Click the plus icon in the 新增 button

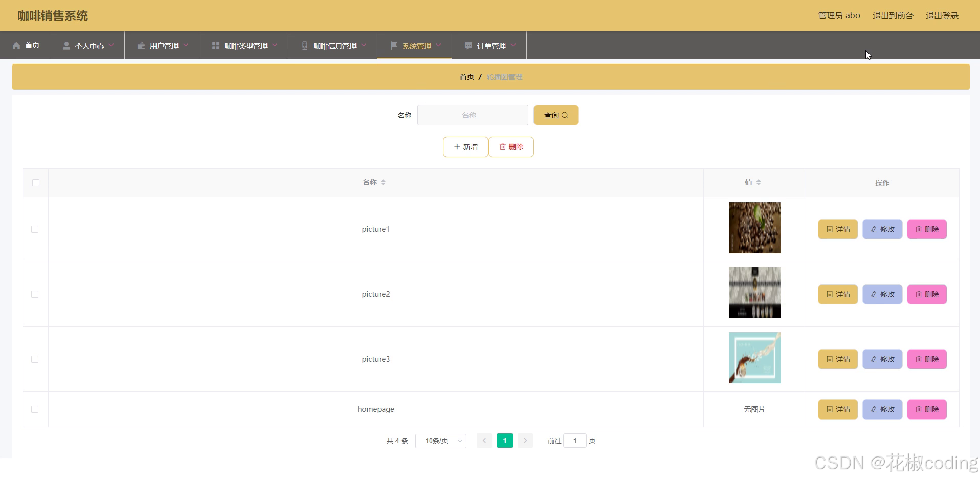coord(457,147)
